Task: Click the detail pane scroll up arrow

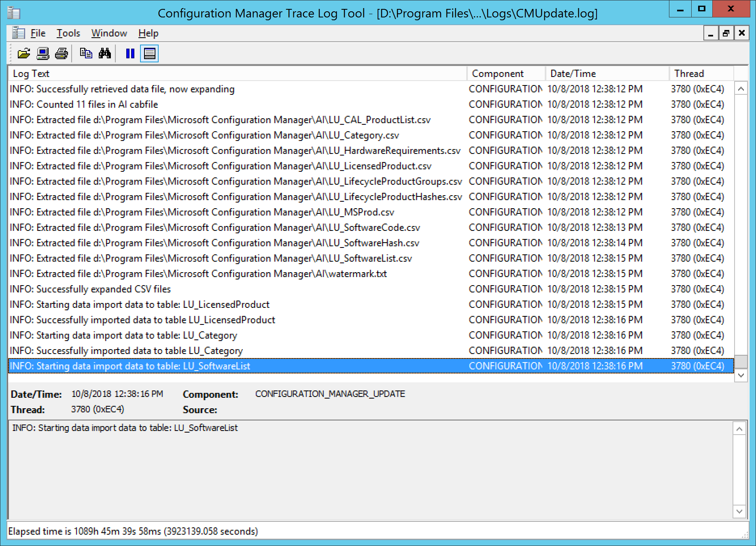Action: click(739, 429)
